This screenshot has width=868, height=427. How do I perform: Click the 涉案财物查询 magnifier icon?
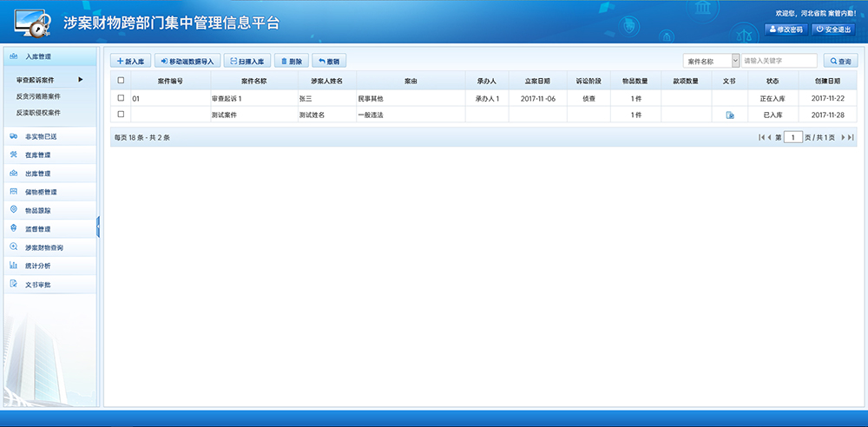pyautogui.click(x=13, y=247)
